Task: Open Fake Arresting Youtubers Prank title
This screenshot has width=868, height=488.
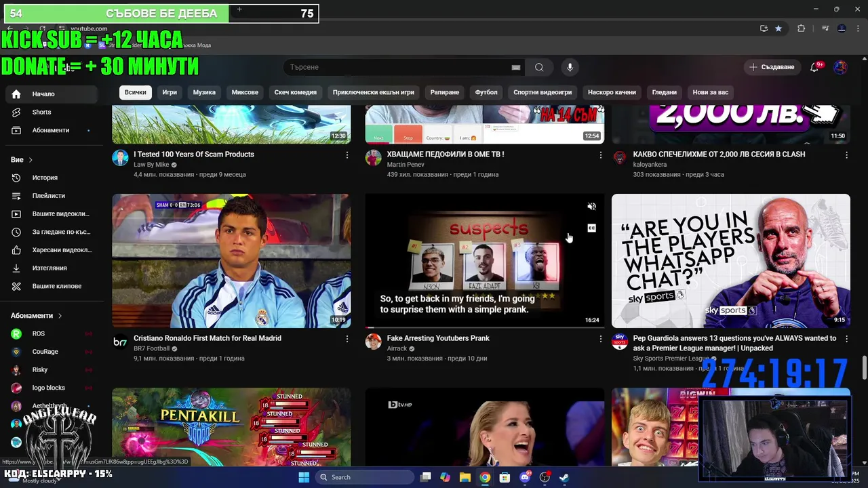Action: click(438, 338)
